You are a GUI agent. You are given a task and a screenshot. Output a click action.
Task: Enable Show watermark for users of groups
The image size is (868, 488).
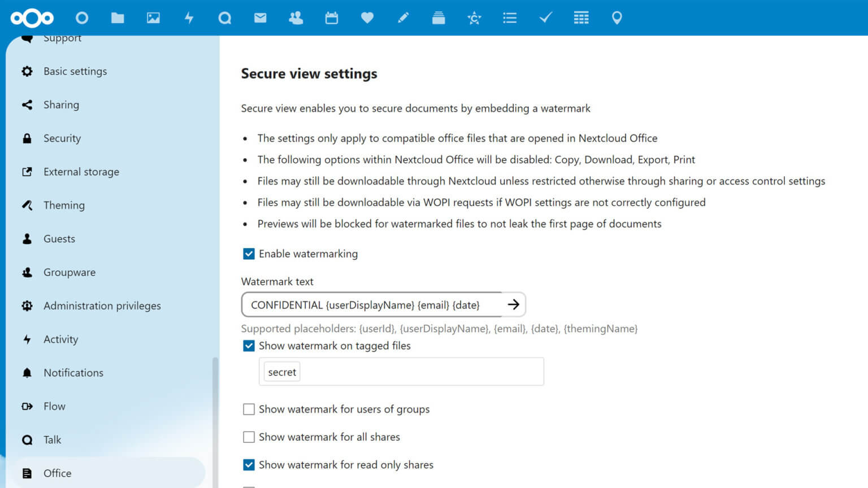pos(249,409)
